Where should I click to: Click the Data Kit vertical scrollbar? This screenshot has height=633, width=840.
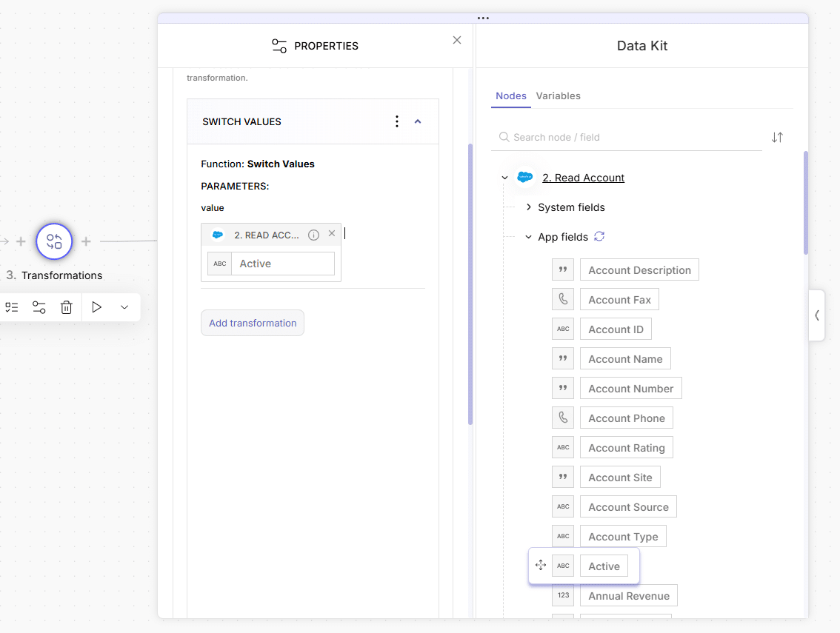tap(806, 202)
